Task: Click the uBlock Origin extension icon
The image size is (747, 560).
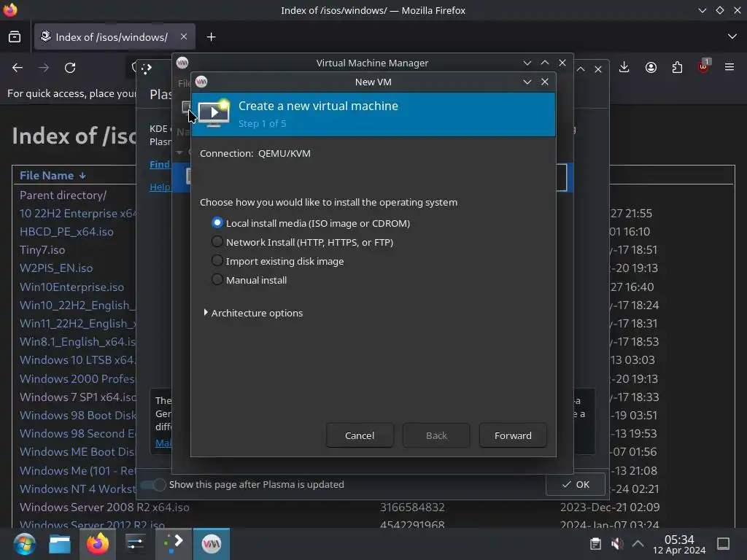Action: 704,66
